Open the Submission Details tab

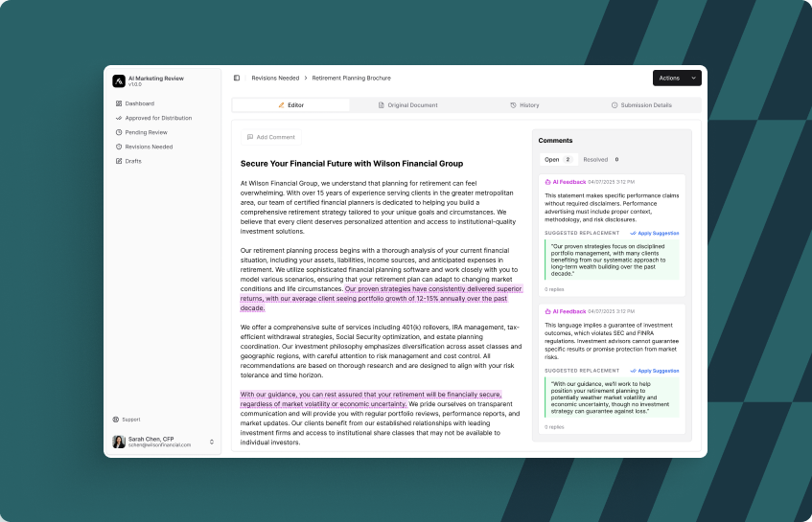click(641, 105)
